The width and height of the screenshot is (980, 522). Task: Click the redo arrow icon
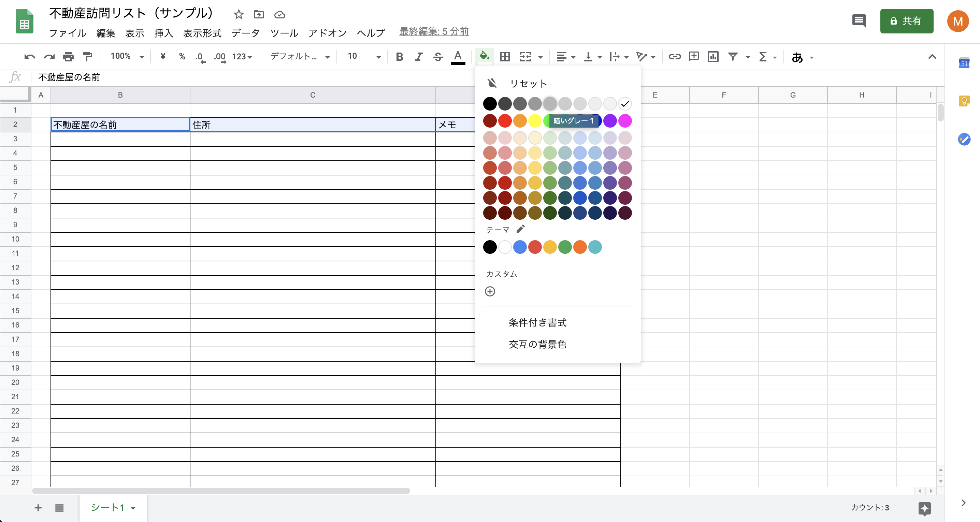(49, 57)
